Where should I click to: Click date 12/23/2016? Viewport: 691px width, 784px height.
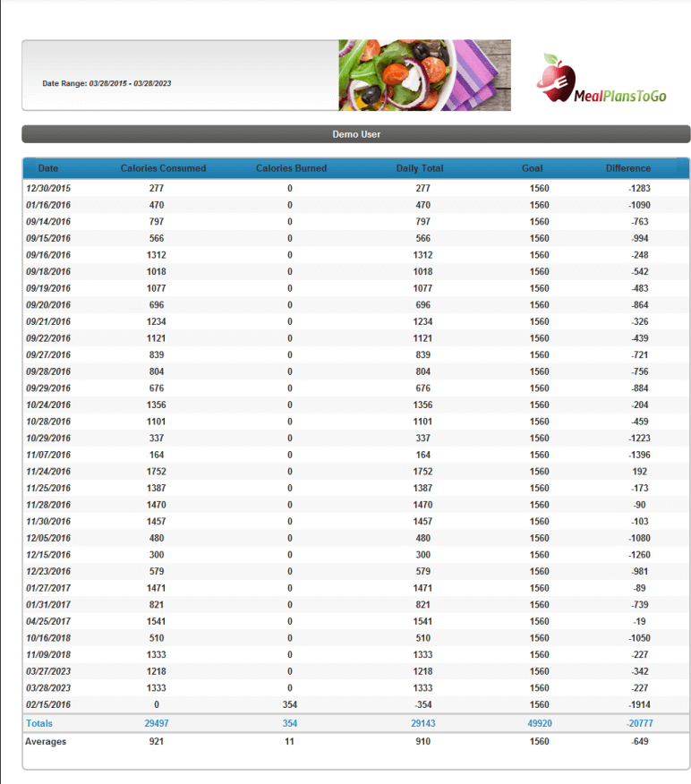pyautogui.click(x=48, y=572)
